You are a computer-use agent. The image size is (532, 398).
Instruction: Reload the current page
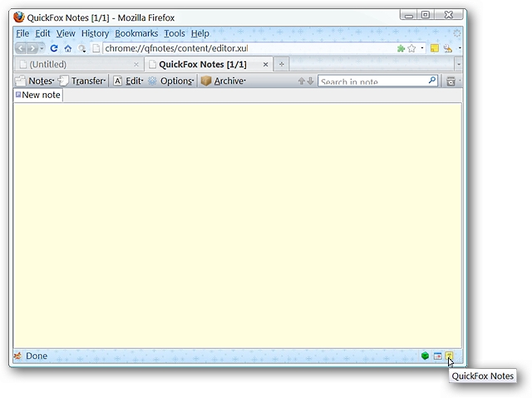[53, 48]
